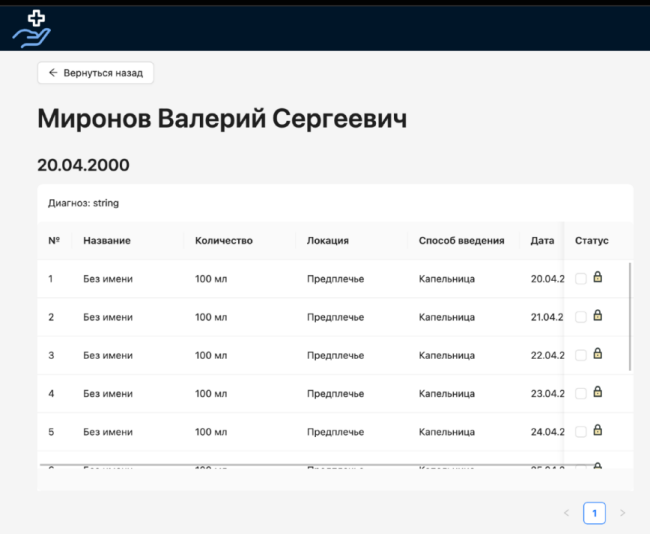The width and height of the screenshot is (650, 534).
Task: Click Капельница in row 1
Action: pyautogui.click(x=446, y=279)
